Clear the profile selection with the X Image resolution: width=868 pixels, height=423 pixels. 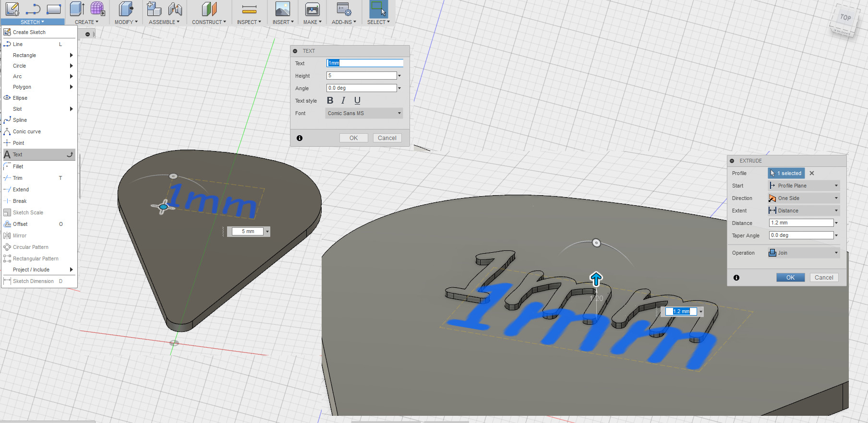point(812,173)
